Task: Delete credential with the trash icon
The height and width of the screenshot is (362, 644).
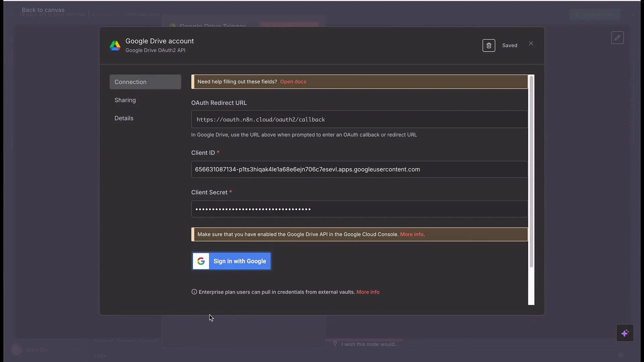Action: coord(489,46)
